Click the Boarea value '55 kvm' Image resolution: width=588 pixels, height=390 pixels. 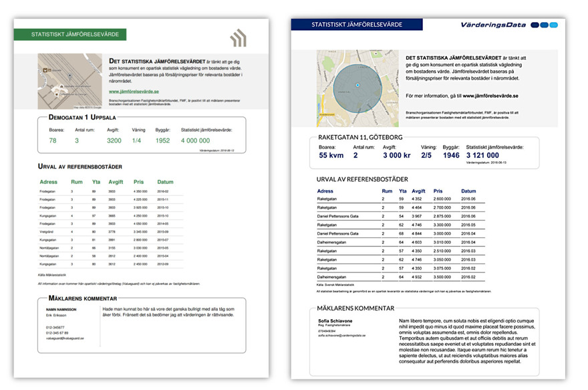331,155
